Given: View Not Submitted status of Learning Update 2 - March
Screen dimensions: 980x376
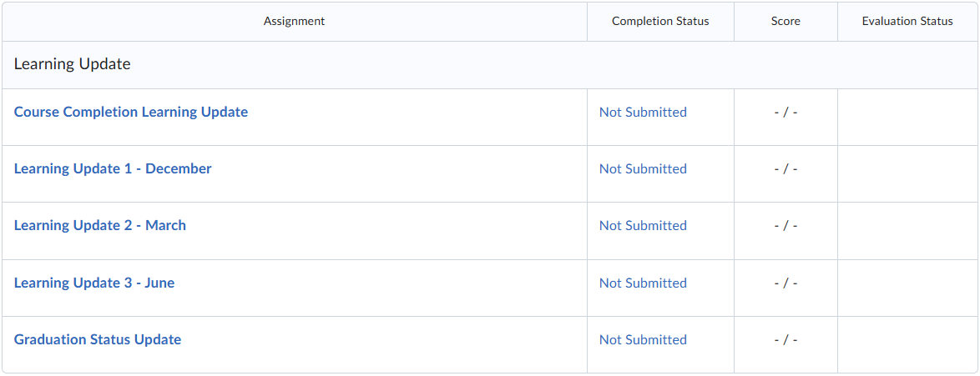Looking at the screenshot, I should tap(643, 225).
